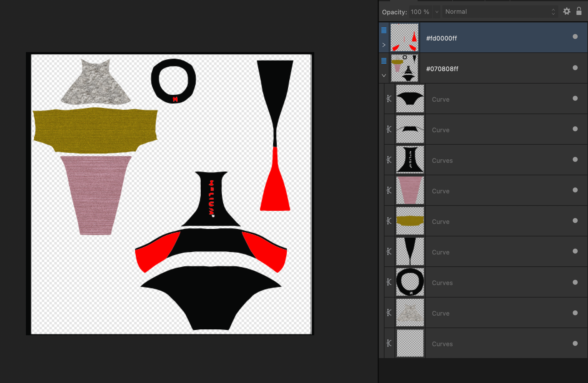This screenshot has height=383, width=588.
Task: Select the olive band layer thumbnail
Action: click(410, 221)
